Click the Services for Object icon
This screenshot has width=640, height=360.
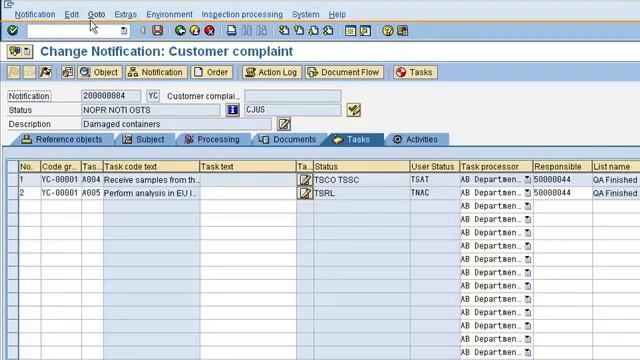(x=15, y=51)
